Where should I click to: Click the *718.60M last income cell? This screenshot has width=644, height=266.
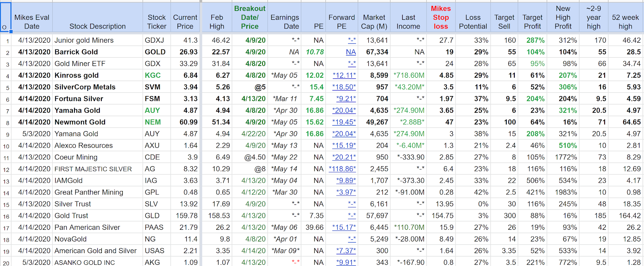tap(408, 75)
